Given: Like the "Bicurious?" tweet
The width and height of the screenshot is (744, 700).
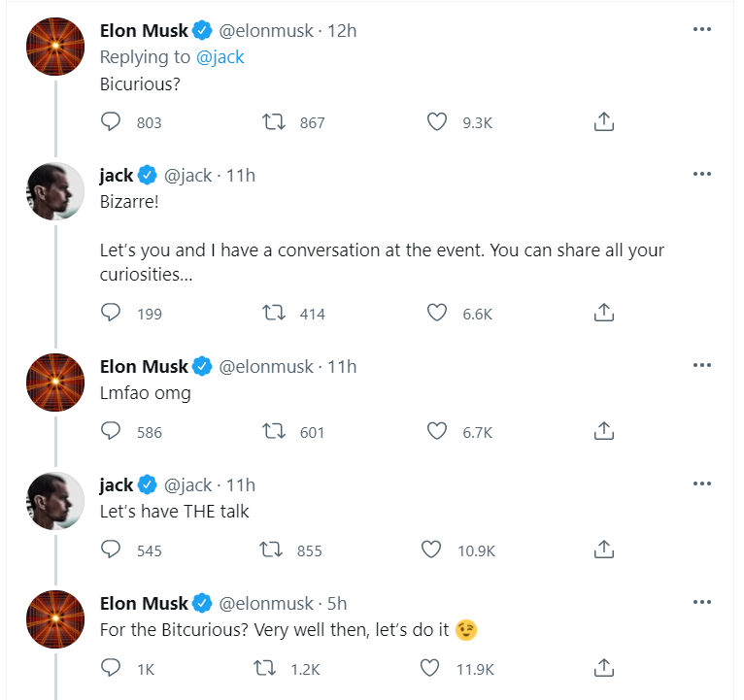Looking at the screenshot, I should point(437,122).
